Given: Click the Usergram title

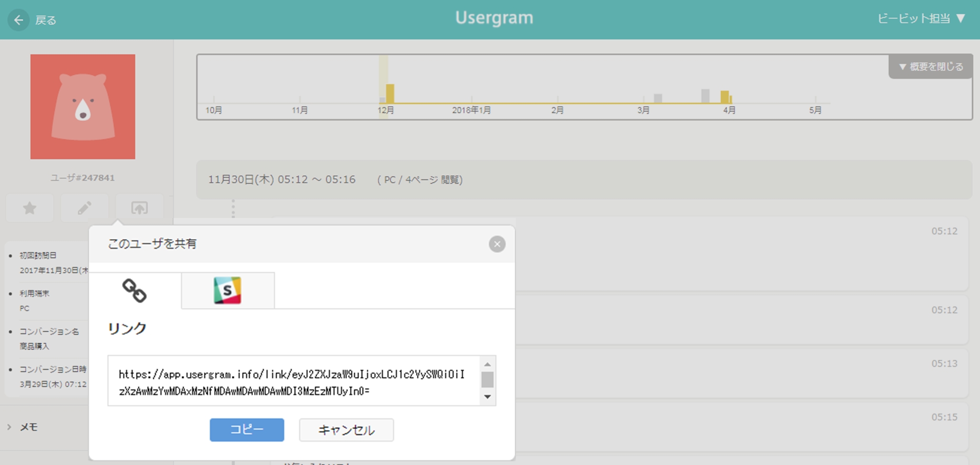Looking at the screenshot, I should click(x=494, y=18).
